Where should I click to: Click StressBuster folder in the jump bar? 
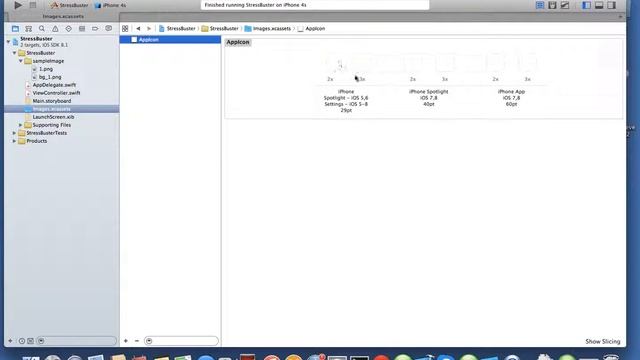[220, 29]
